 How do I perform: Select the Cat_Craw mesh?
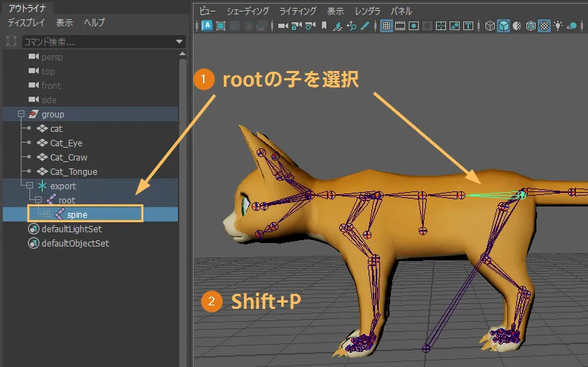69,157
